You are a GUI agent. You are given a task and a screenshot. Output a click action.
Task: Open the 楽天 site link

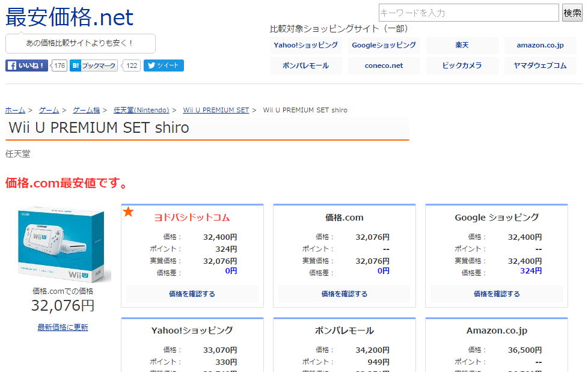pyautogui.click(x=462, y=46)
